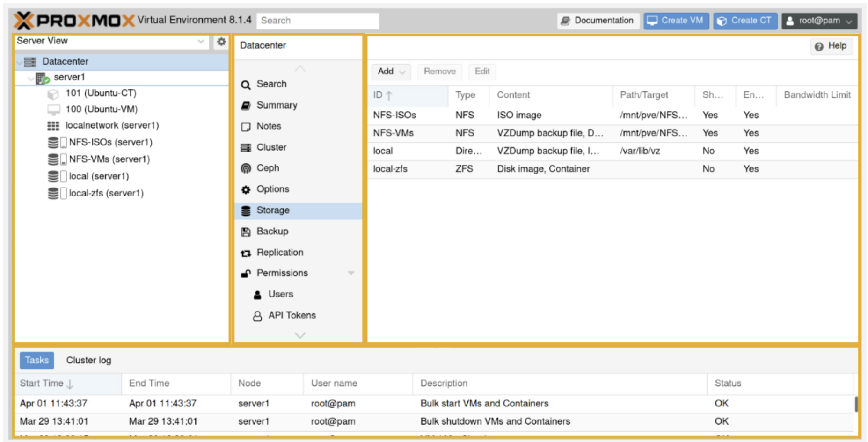The image size is (868, 442).
Task: Click the Summary book icon
Action: (x=246, y=106)
